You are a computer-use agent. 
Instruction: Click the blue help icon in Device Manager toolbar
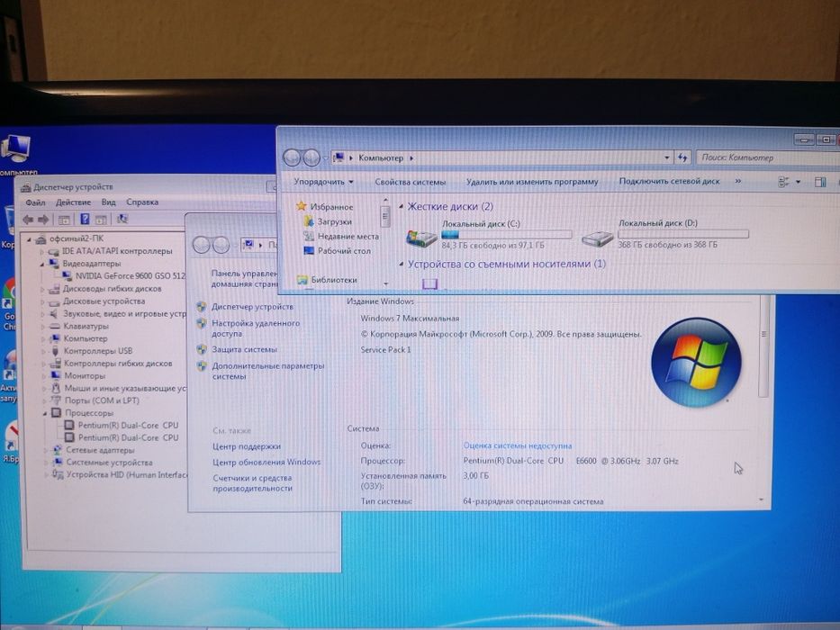[x=85, y=219]
